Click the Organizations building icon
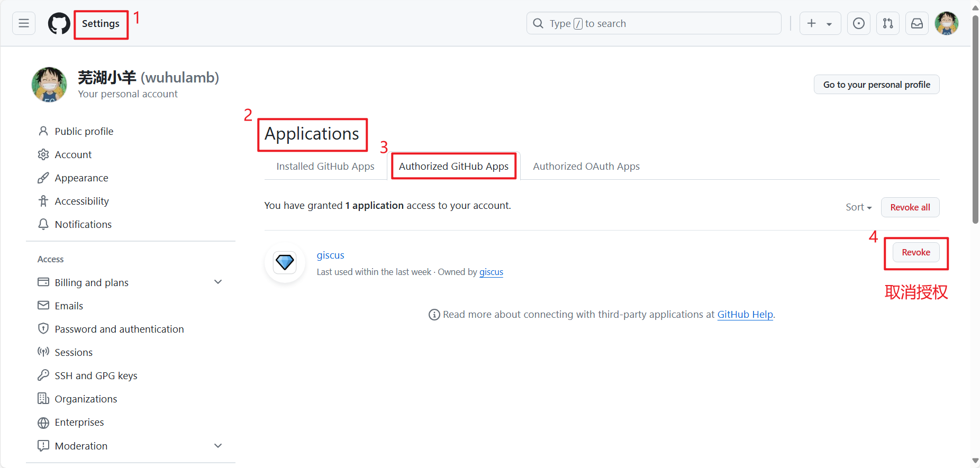980x468 pixels. point(43,399)
